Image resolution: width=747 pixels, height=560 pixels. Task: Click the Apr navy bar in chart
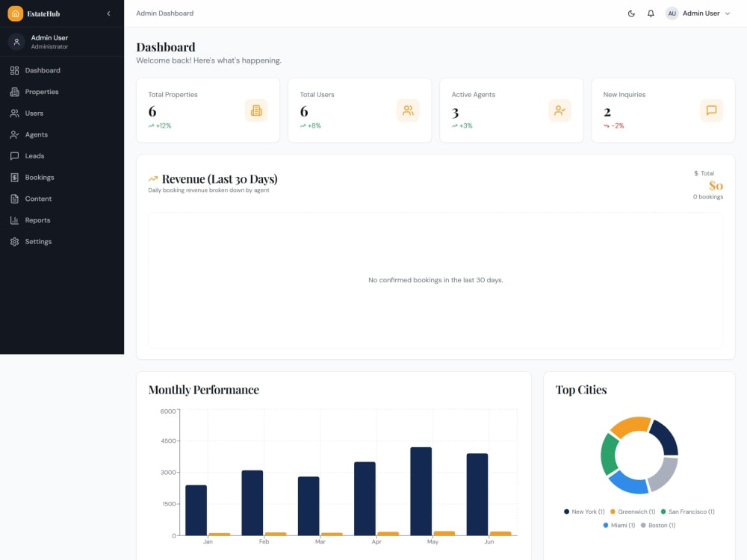click(365, 499)
